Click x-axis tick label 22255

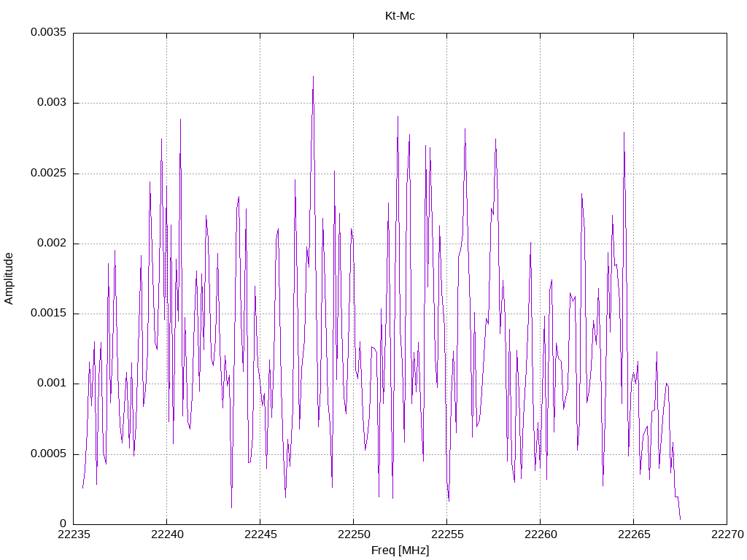click(447, 534)
